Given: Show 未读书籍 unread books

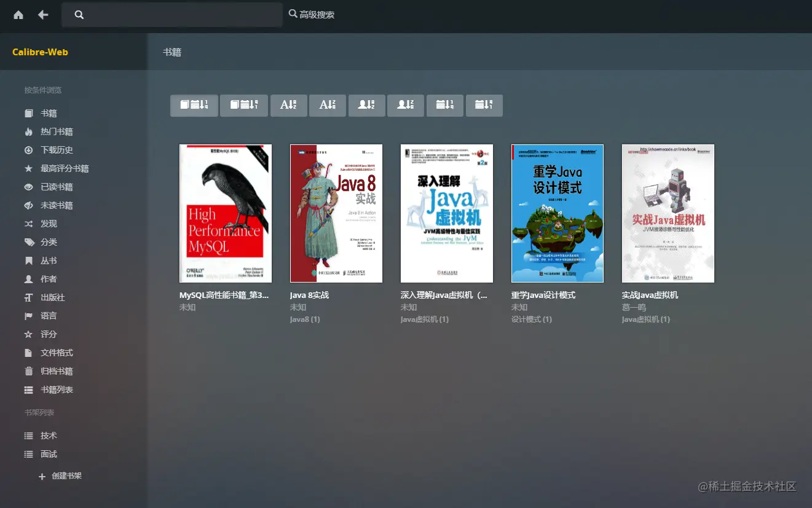Looking at the screenshot, I should [x=57, y=205].
